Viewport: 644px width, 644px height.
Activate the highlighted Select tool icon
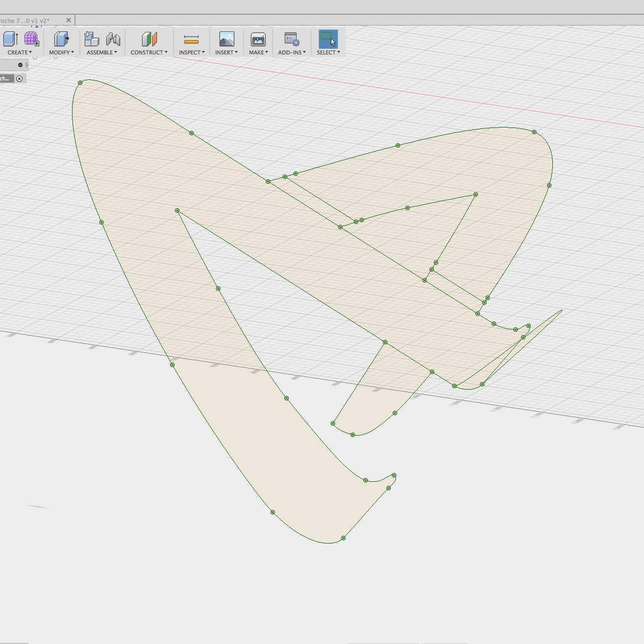pyautogui.click(x=328, y=39)
